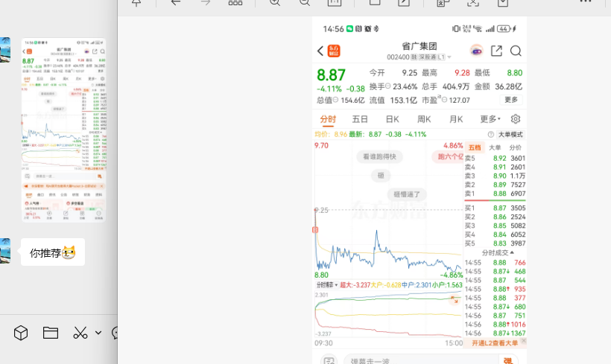Go back with the viewer's left arrow

tap(176, 2)
